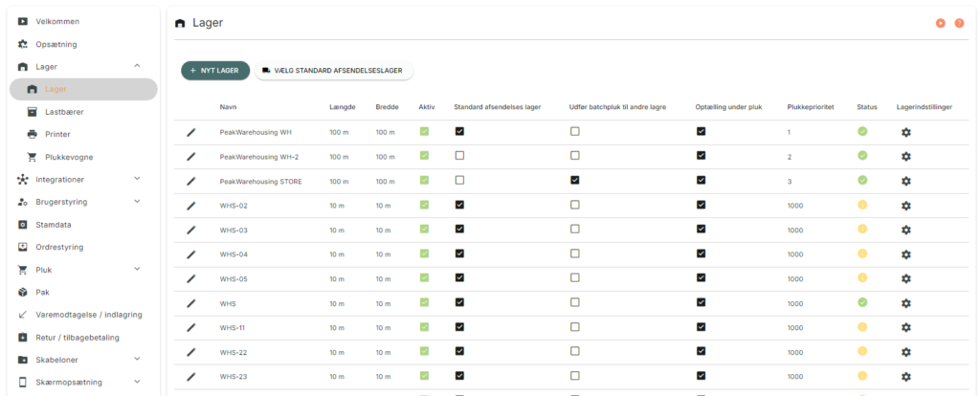Viewport: 980px width, 396px height.
Task: Edit the PeakWarehousing WH-2 row via pencil icon
Action: 191,156
